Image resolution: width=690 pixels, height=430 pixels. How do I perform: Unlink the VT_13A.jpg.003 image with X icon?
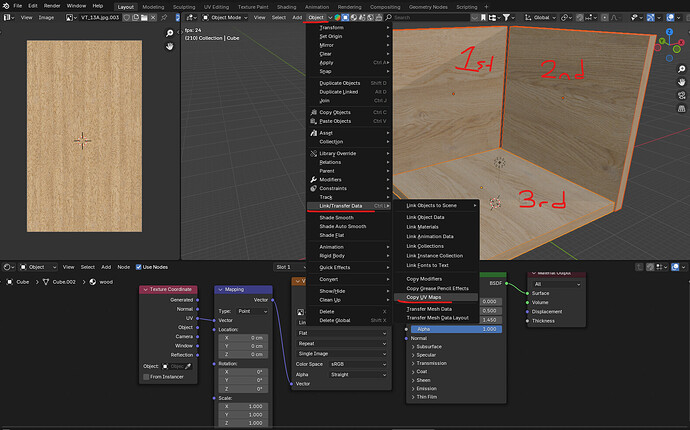(x=153, y=18)
